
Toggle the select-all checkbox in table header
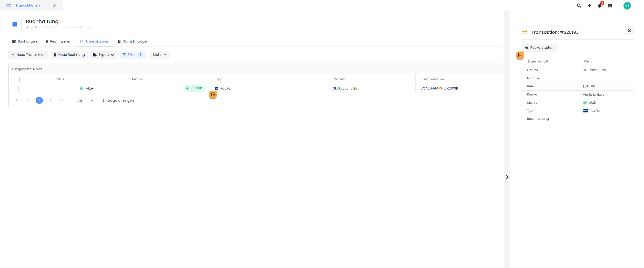pyautogui.click(x=17, y=79)
